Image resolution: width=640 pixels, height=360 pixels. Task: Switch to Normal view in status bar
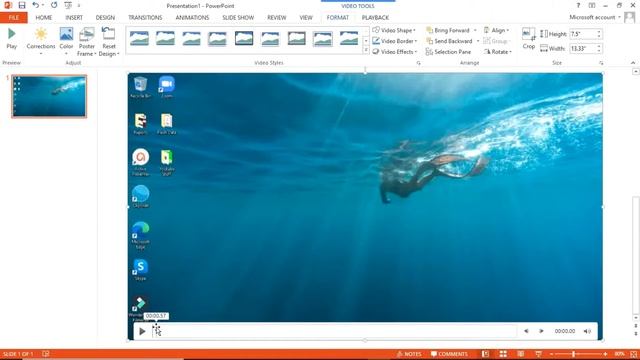[x=485, y=354]
